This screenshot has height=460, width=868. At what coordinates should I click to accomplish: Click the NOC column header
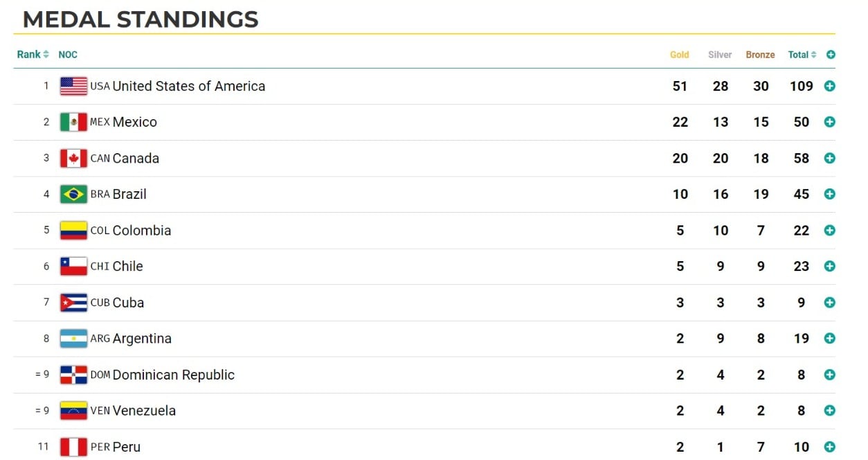pyautogui.click(x=68, y=55)
